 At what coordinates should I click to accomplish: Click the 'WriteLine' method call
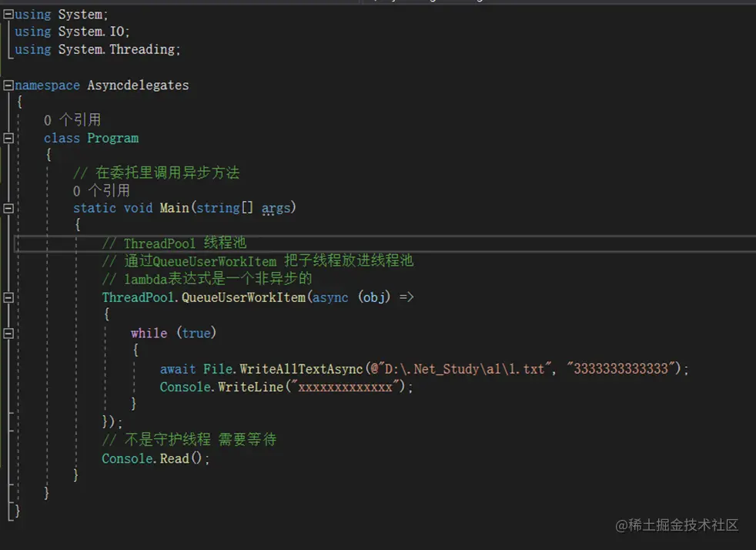[x=250, y=387]
